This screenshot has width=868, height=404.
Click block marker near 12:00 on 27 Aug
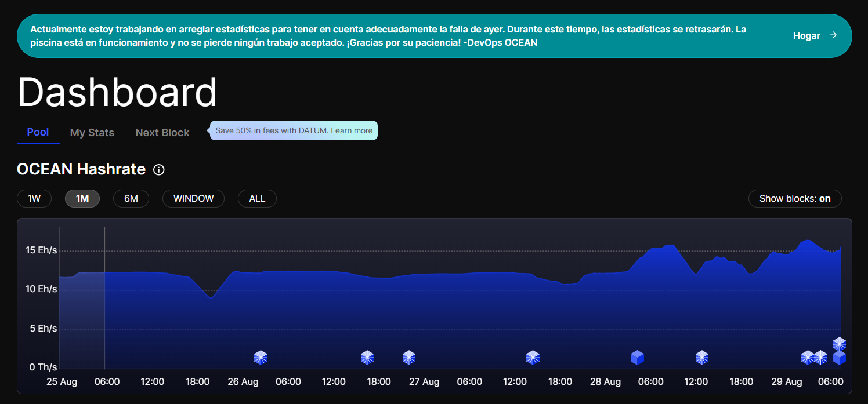point(533,358)
